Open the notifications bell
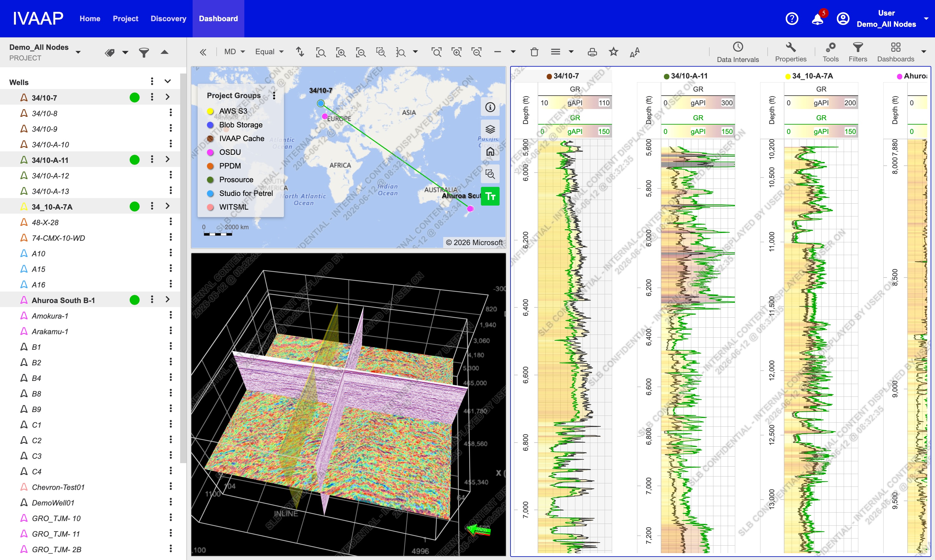Image resolution: width=935 pixels, height=560 pixels. tap(818, 18)
